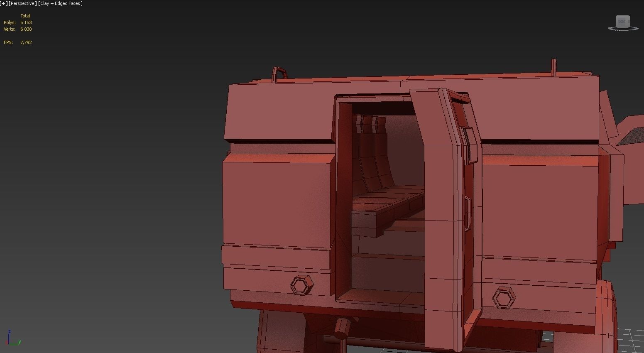Select the hexagonal bolt on the left panel

click(x=301, y=284)
